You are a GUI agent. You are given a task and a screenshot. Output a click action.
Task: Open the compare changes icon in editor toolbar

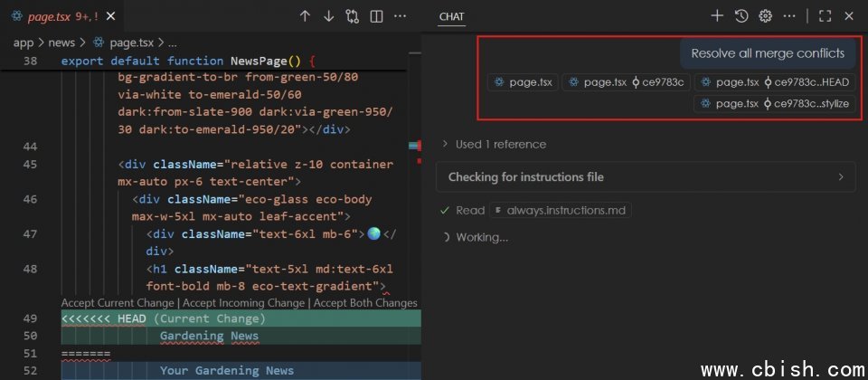[x=353, y=16]
